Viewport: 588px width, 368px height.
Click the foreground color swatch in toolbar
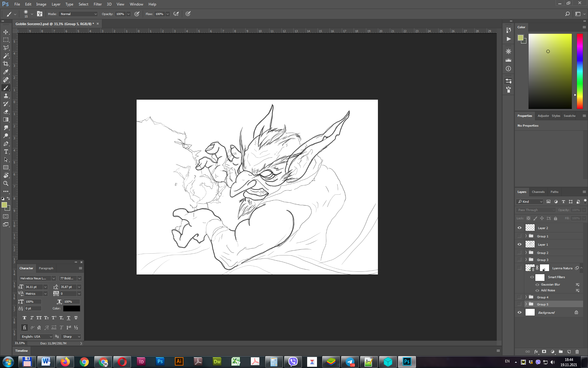point(4,205)
